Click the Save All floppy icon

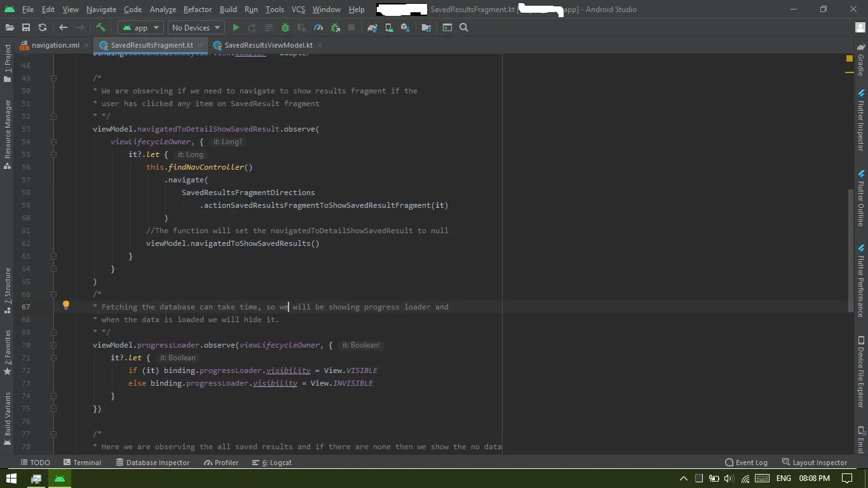(26, 27)
